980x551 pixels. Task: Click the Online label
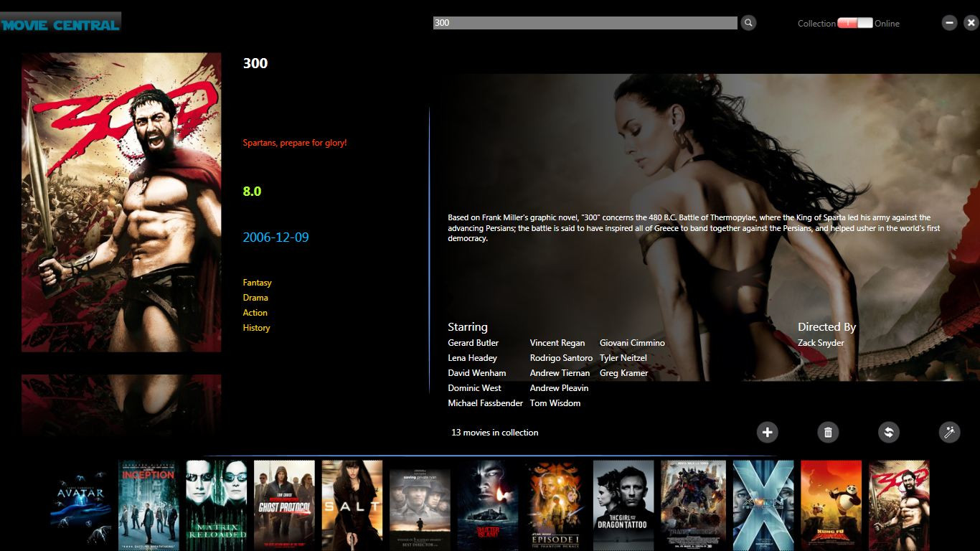pos(887,24)
